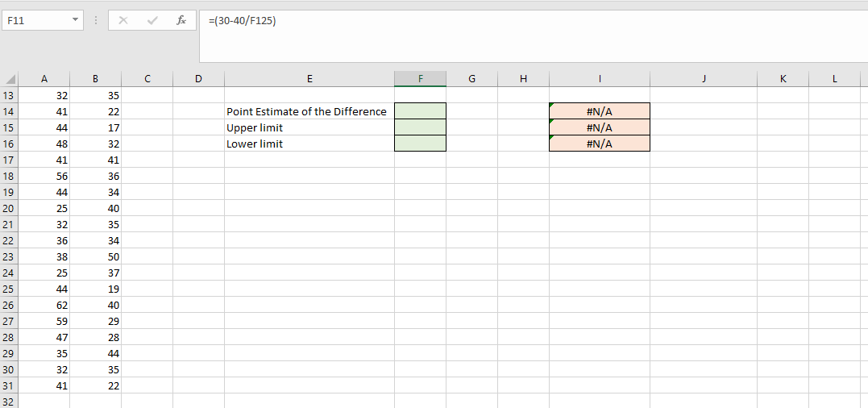Click the #N/A cell in row 14
The width and height of the screenshot is (868, 408).
point(600,111)
